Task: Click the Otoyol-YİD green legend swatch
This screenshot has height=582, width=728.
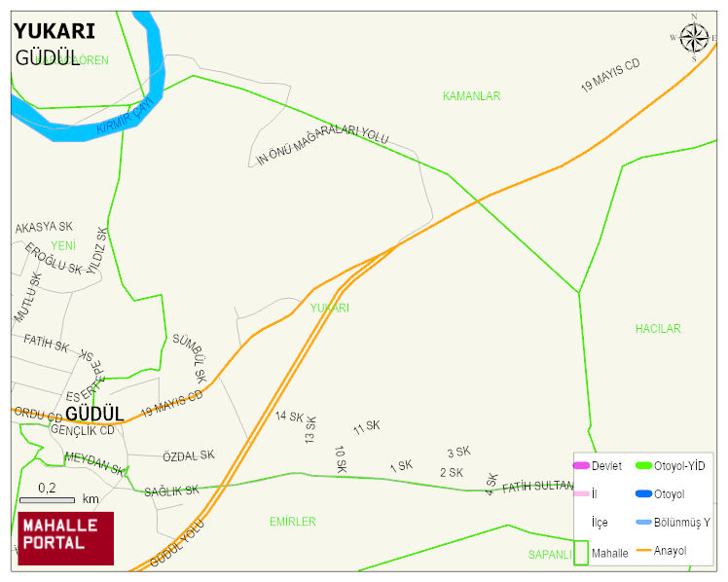Action: point(643,465)
